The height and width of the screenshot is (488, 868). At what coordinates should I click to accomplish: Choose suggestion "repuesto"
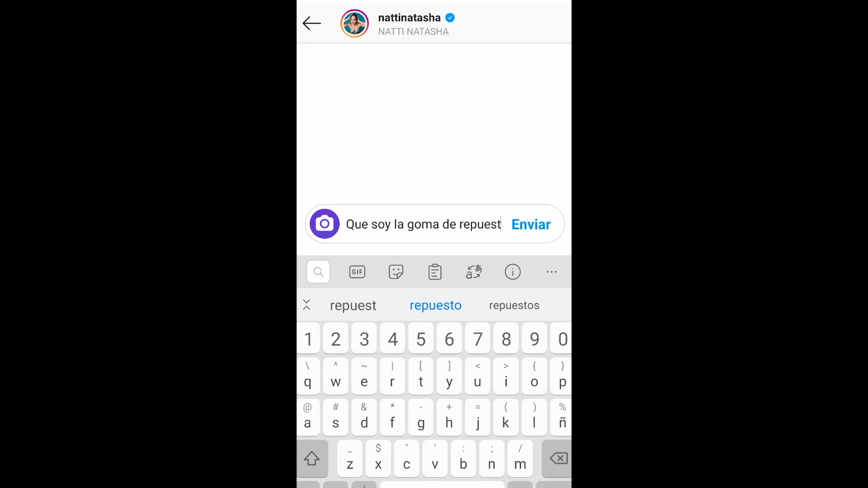click(435, 306)
